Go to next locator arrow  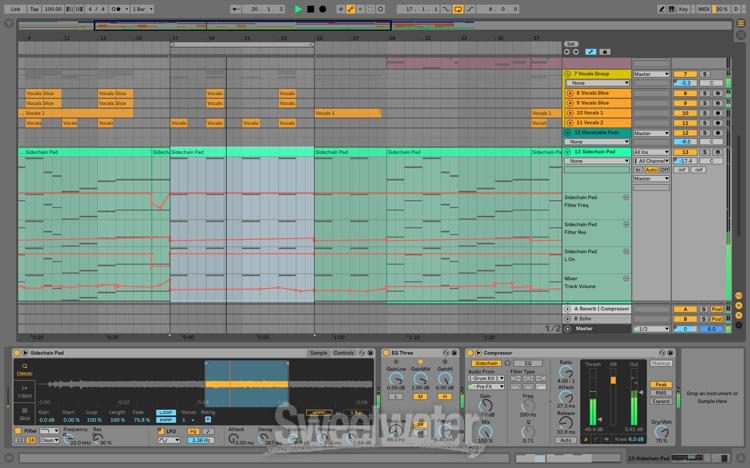[x=575, y=52]
